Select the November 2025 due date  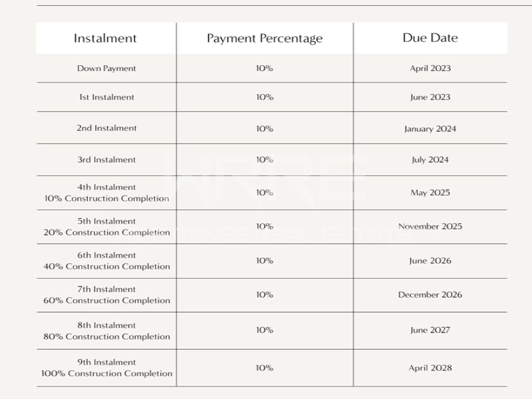tap(430, 227)
